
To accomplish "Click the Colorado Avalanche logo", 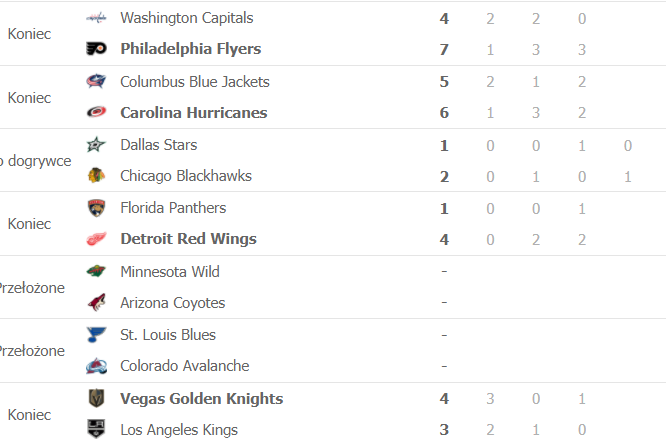I will 96,366.
